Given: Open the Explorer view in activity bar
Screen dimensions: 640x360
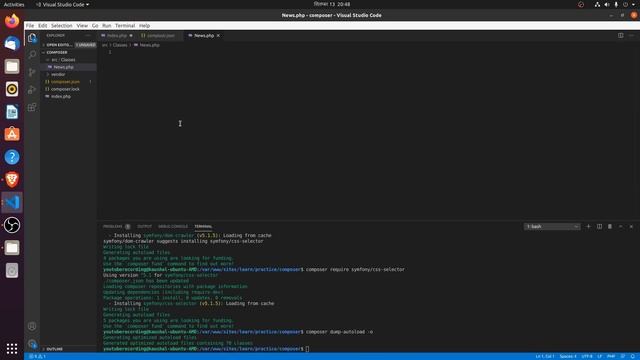Looking at the screenshot, I should point(32,38).
